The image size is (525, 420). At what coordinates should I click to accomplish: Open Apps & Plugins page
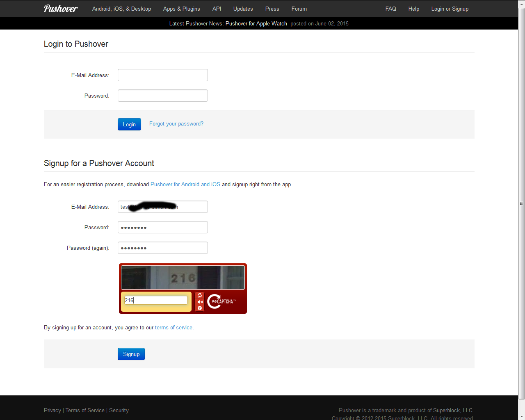pos(182,9)
